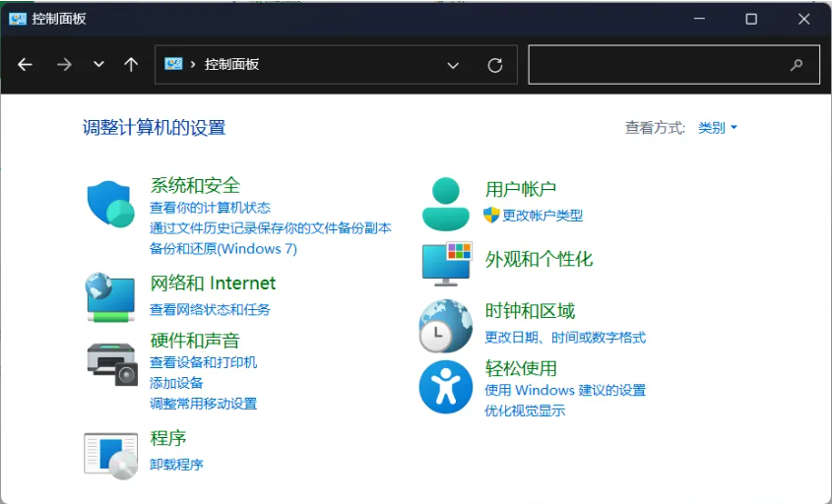832x504 pixels.
Task: Click 使用 Windows 建议的设置
Action: [565, 390]
